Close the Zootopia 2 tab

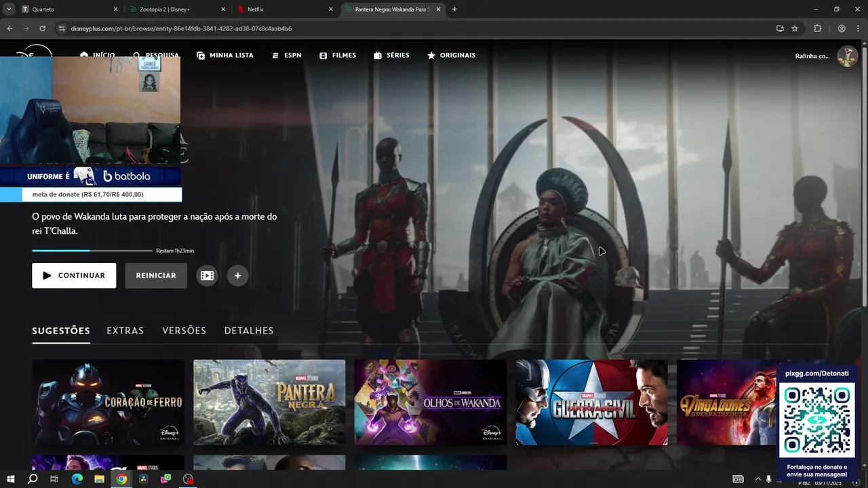(x=223, y=9)
